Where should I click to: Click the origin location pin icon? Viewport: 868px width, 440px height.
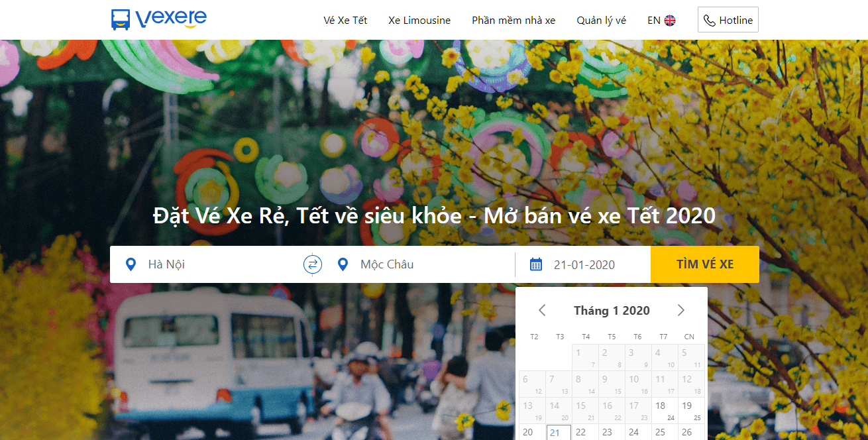[131, 264]
